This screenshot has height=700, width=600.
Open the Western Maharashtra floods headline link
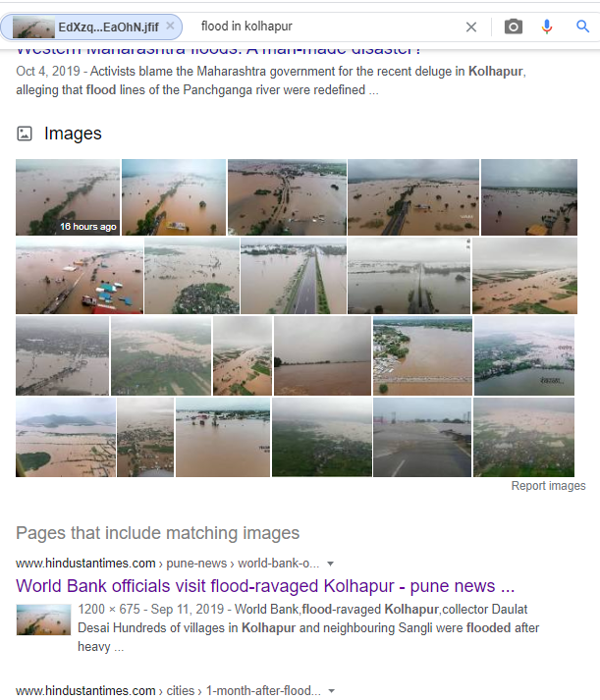point(218,49)
